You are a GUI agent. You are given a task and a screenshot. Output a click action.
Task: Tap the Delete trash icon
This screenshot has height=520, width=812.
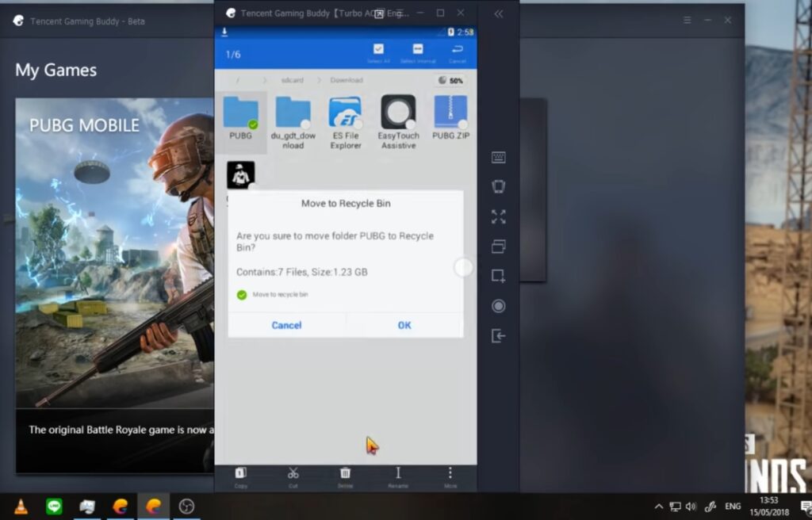pyautogui.click(x=345, y=474)
